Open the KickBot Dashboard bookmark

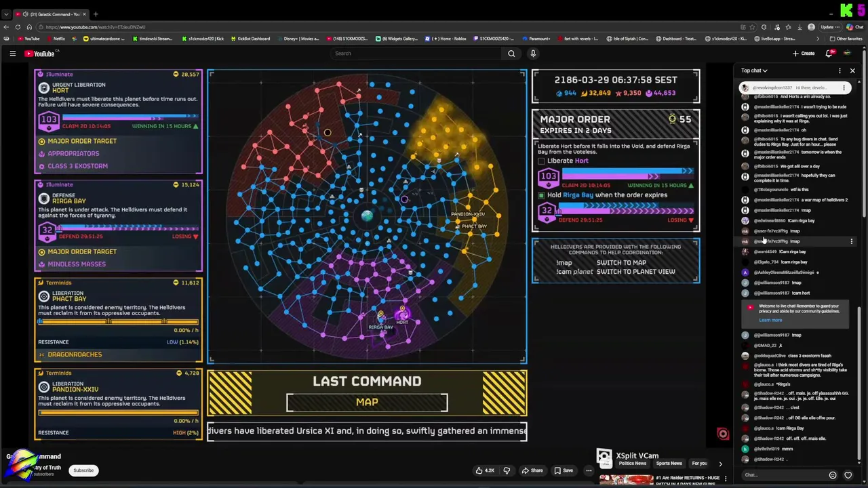pos(250,39)
